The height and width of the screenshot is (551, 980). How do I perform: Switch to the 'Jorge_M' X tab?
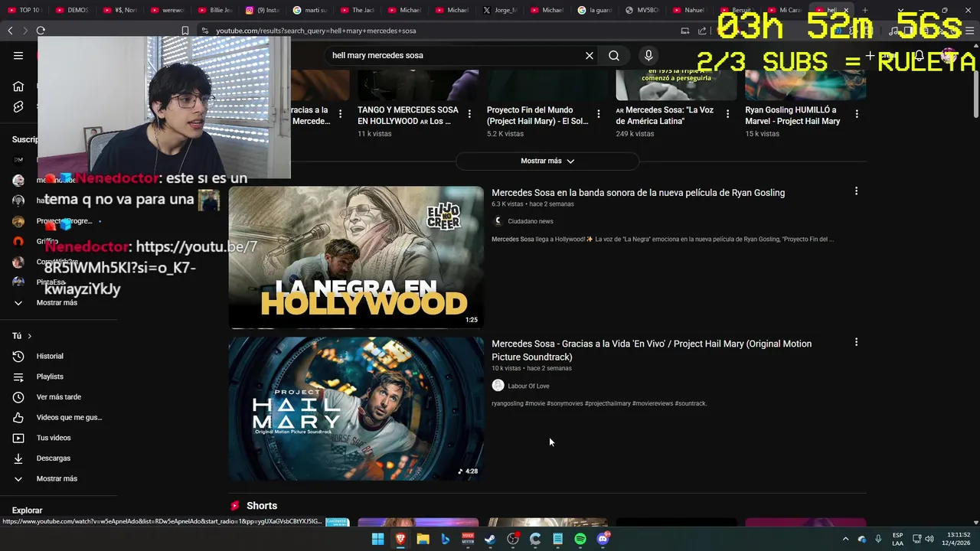click(x=499, y=10)
